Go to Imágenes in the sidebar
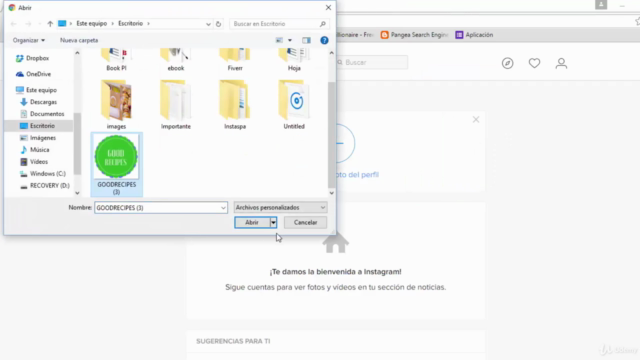 point(38,138)
